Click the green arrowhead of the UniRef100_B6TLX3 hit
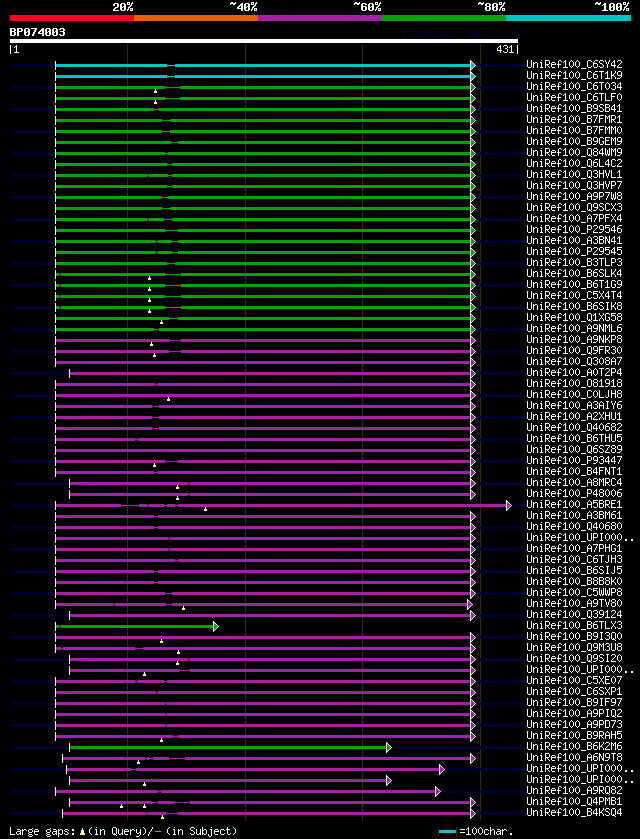Screen dimensions: 640x839 point(216,626)
